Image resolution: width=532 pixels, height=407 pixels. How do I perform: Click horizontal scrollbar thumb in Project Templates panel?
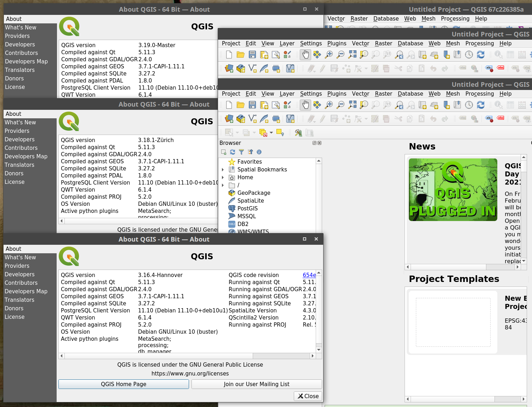tap(453, 399)
